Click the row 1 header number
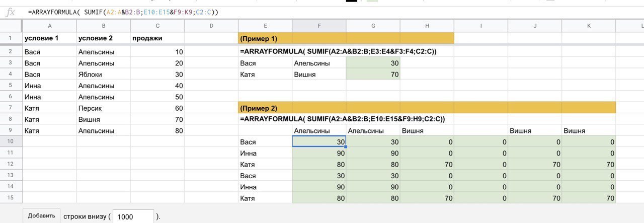The height and width of the screenshot is (223, 644). 11,38
